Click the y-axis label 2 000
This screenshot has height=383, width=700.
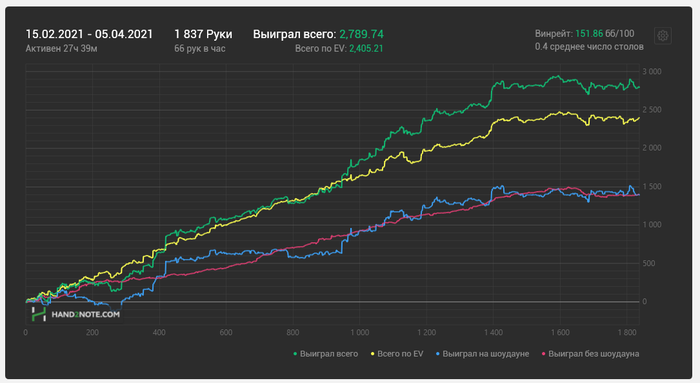coord(652,148)
